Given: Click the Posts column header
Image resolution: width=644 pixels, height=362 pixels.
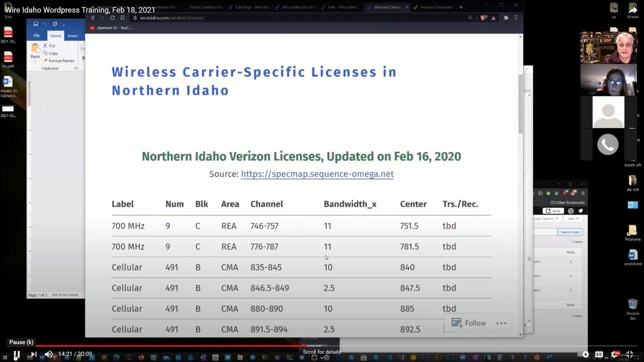Looking at the screenshot, I should click(571, 252).
